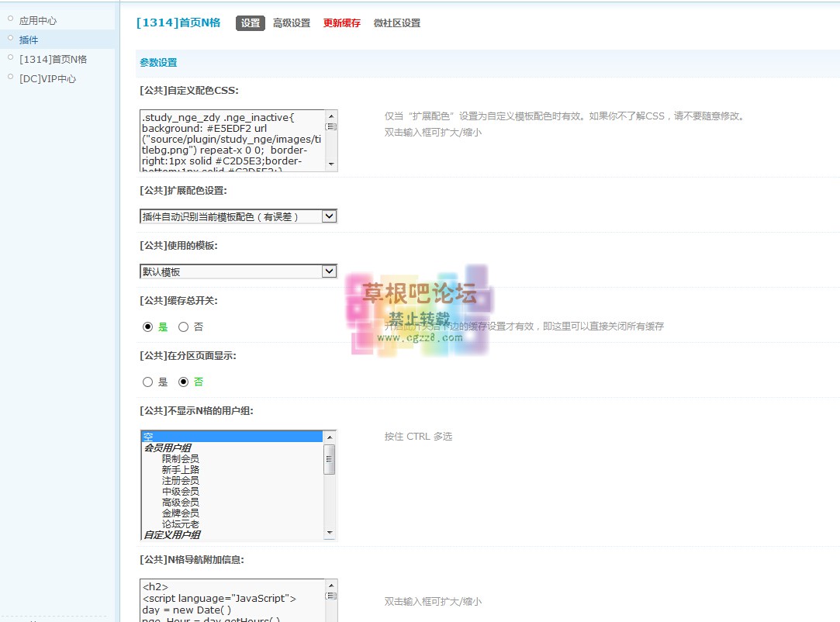840x622 pixels.
Task: Click the red 更新缓存 tab
Action: (x=342, y=23)
